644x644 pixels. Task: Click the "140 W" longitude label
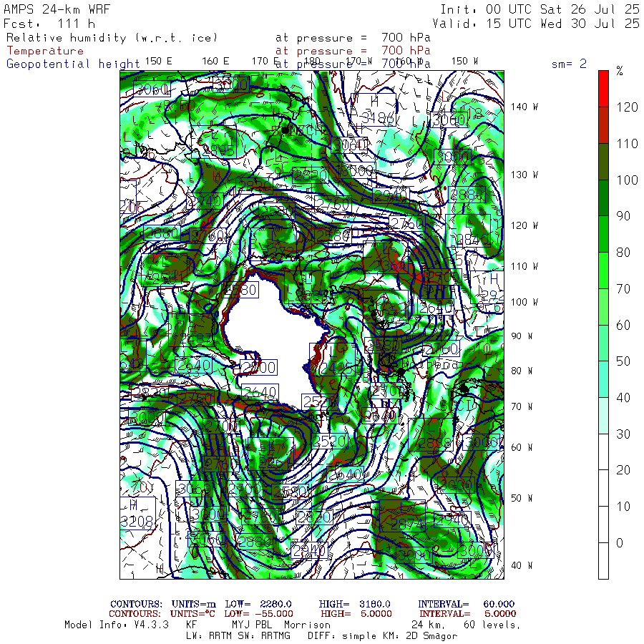pos(525,107)
